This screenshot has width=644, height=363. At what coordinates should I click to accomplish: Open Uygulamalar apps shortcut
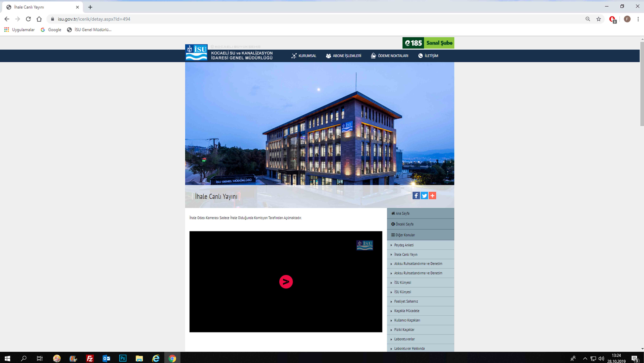pyautogui.click(x=20, y=30)
